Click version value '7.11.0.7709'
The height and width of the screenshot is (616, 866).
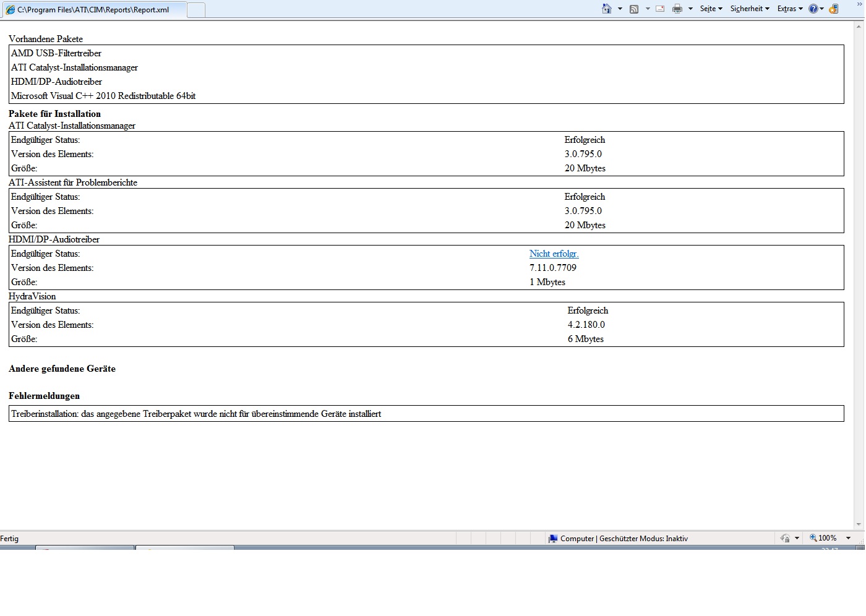pos(553,268)
